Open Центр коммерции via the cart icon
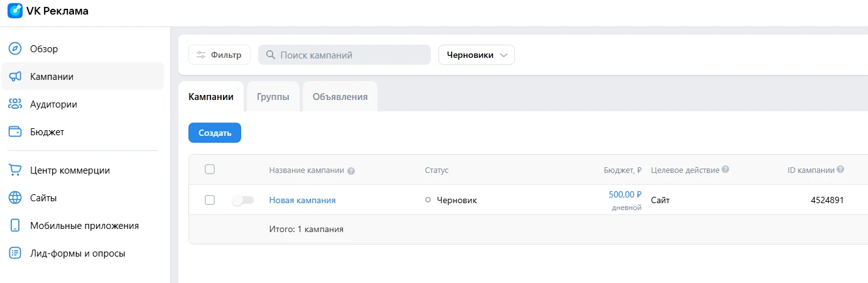 pyautogui.click(x=15, y=170)
